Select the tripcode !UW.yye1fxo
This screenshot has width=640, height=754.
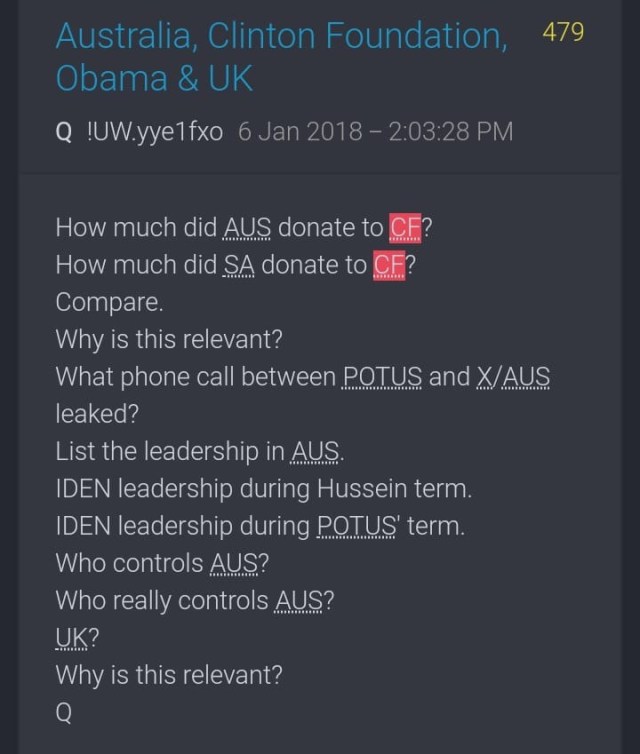[155, 132]
